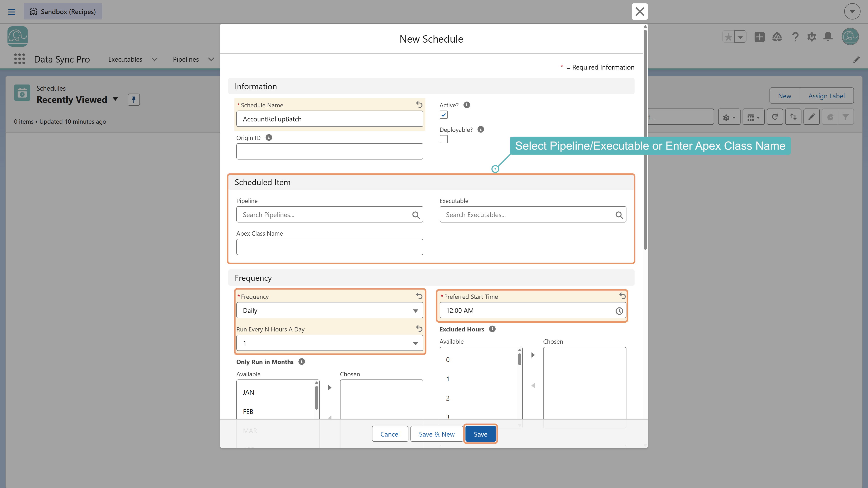Select JAN in available months list
Screen dimensions: 868x488
(276, 392)
